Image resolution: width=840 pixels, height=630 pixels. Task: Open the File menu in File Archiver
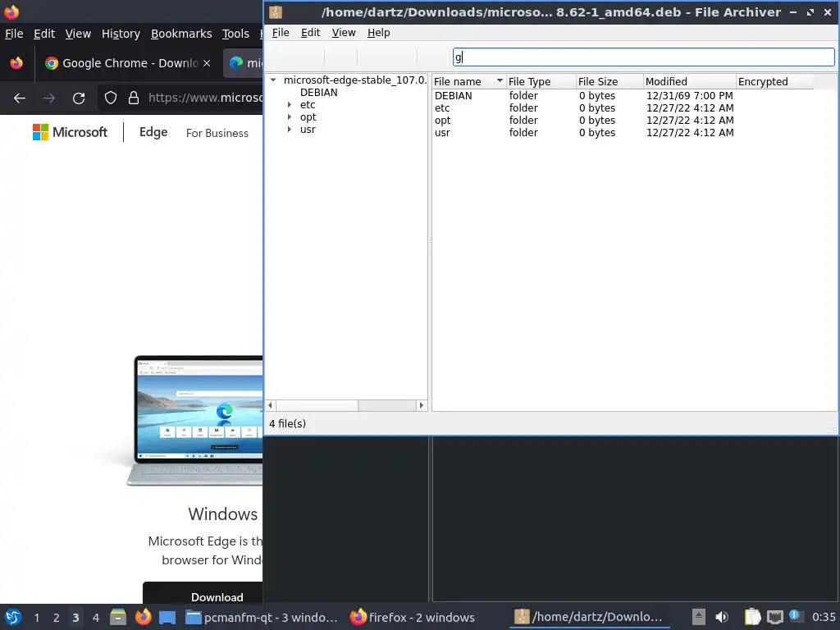click(281, 33)
